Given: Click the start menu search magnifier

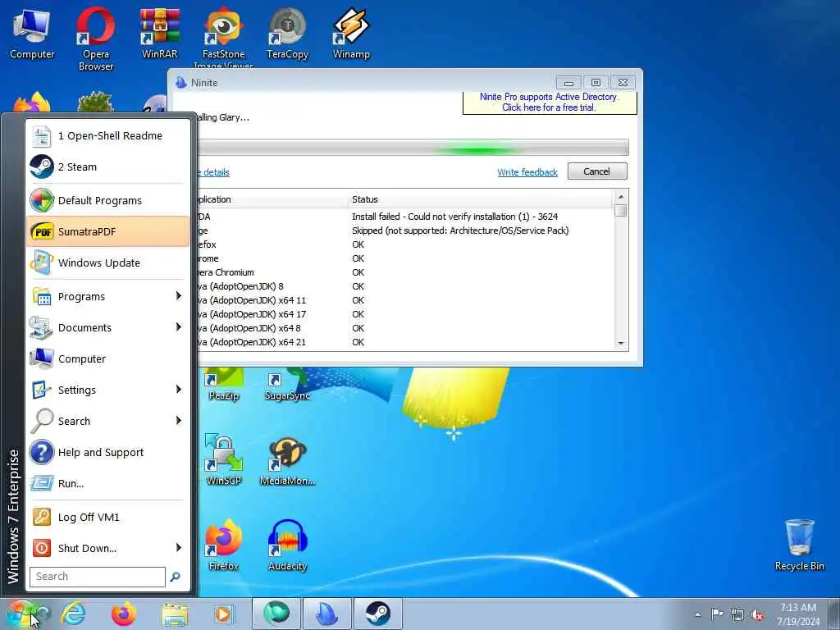Looking at the screenshot, I should pos(176,577).
